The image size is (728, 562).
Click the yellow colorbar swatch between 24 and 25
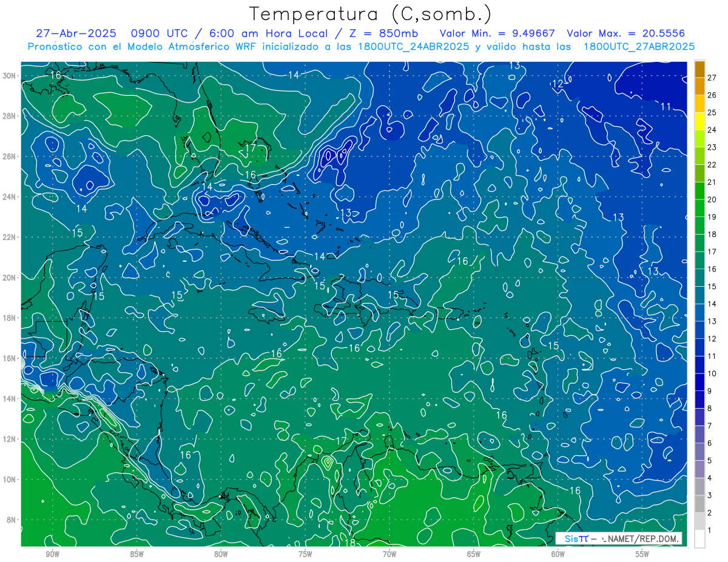[x=699, y=121]
